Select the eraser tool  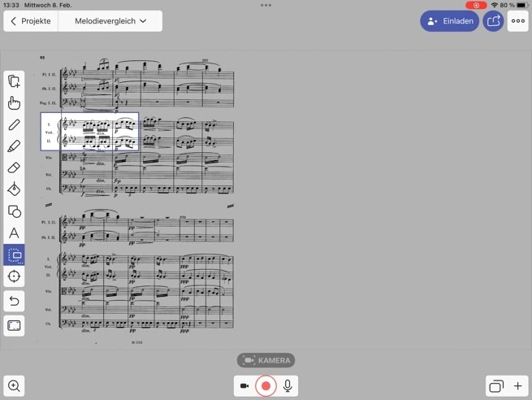click(14, 167)
